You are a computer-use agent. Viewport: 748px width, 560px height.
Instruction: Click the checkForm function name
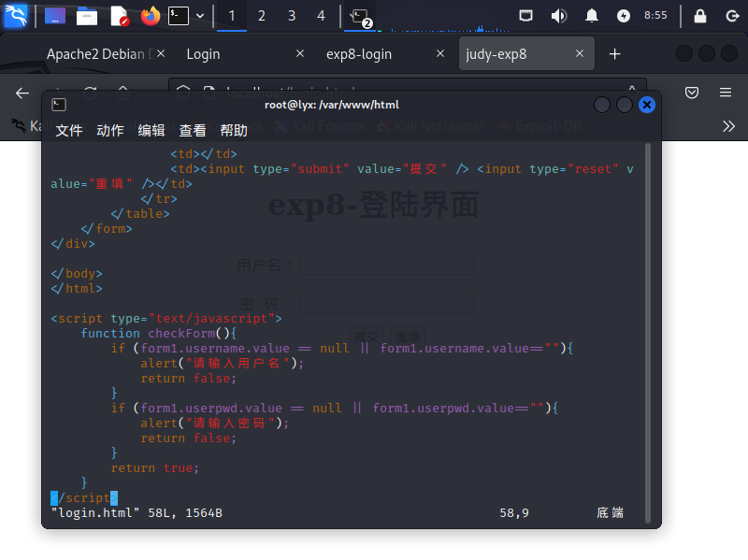click(181, 333)
